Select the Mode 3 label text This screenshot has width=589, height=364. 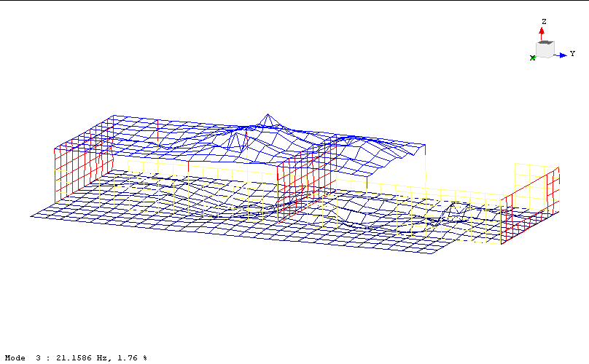tap(20, 358)
